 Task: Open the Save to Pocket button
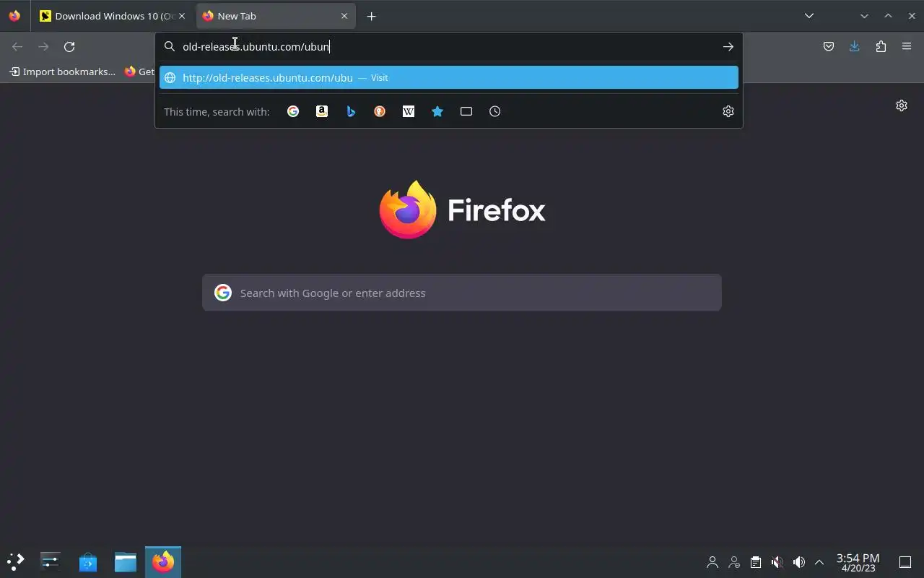coord(829,47)
